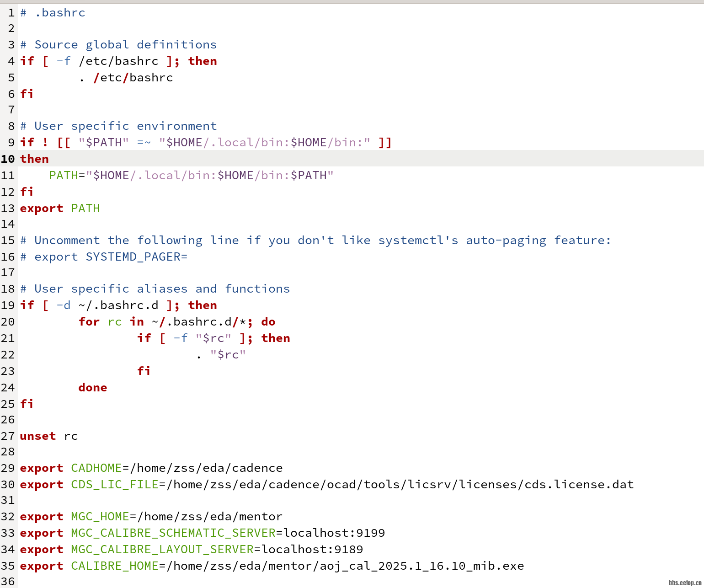Image resolution: width=704 pixels, height=588 pixels.
Task: Place cursor on "localhost:9189" value
Action: pos(312,549)
